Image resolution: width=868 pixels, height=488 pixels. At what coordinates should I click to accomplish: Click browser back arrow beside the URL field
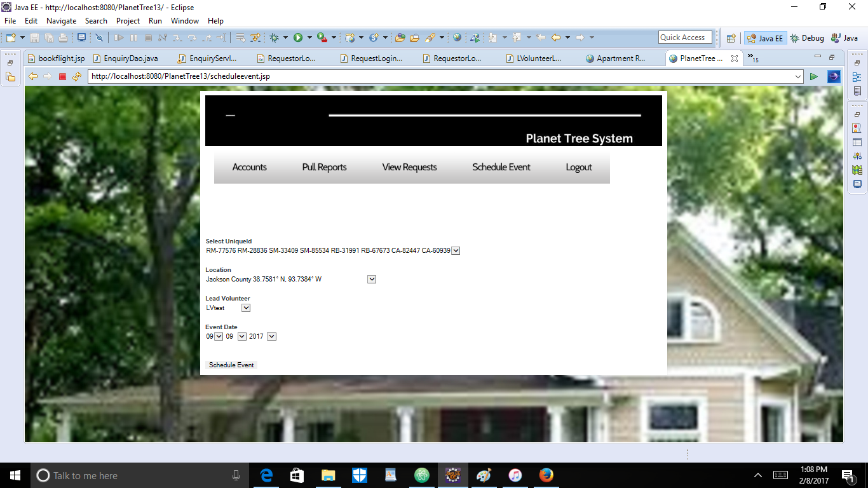(x=33, y=76)
